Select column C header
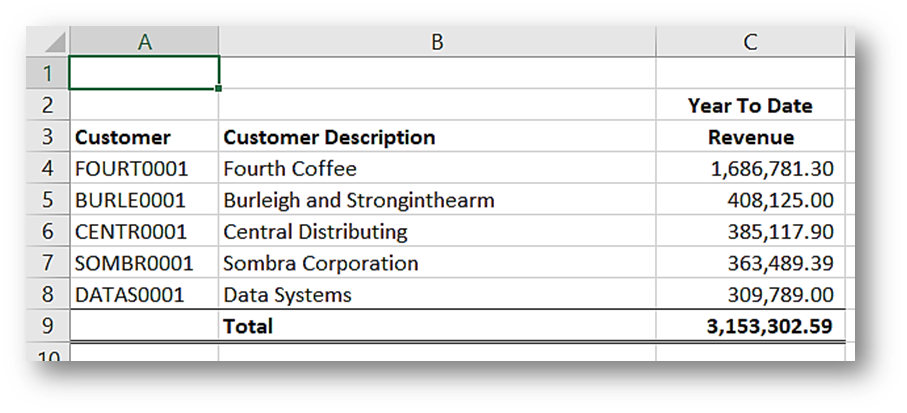 tap(750, 41)
